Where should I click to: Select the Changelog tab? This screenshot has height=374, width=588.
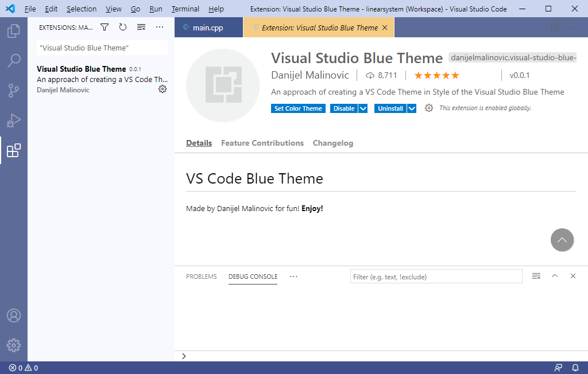coord(333,143)
